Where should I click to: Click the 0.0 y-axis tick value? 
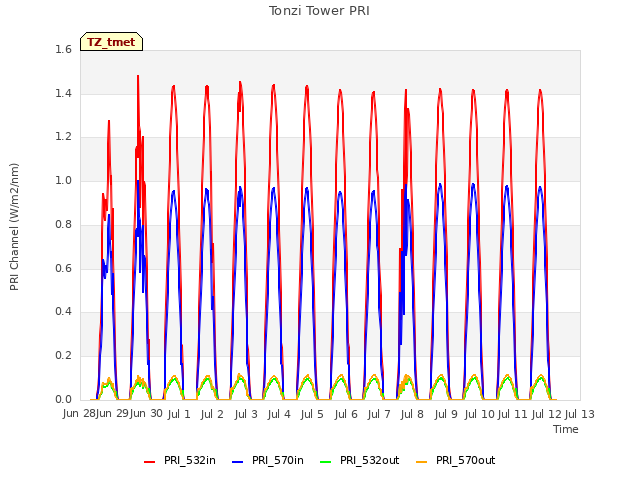(x=63, y=399)
